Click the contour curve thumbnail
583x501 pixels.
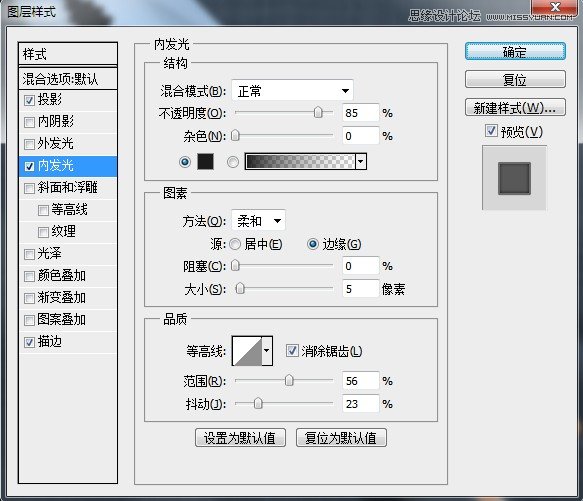pyautogui.click(x=247, y=351)
